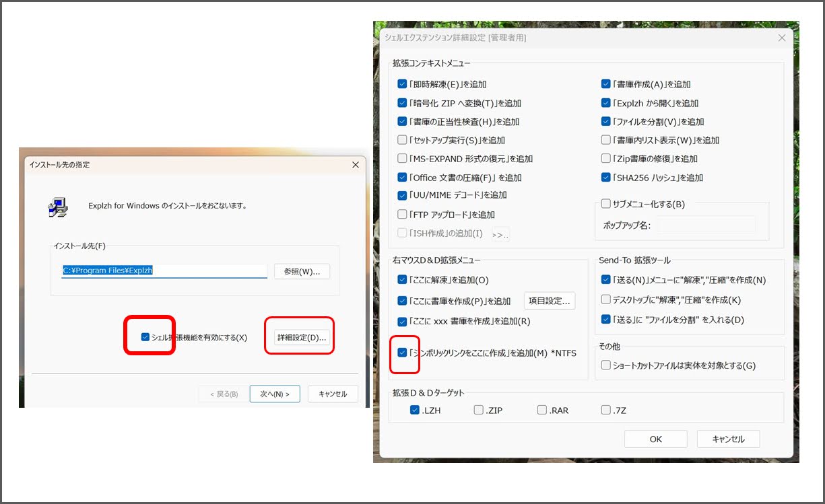Toggle「ここに書庫を作成(P)」を追加 checkbox
Image resolution: width=825 pixels, height=504 pixels.
[403, 301]
